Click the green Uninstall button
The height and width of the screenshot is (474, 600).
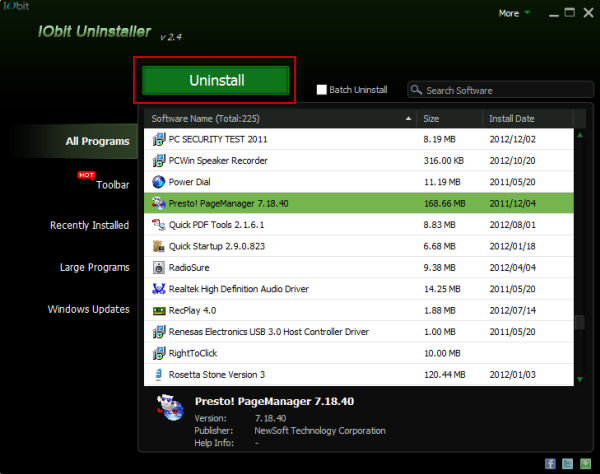(x=215, y=80)
